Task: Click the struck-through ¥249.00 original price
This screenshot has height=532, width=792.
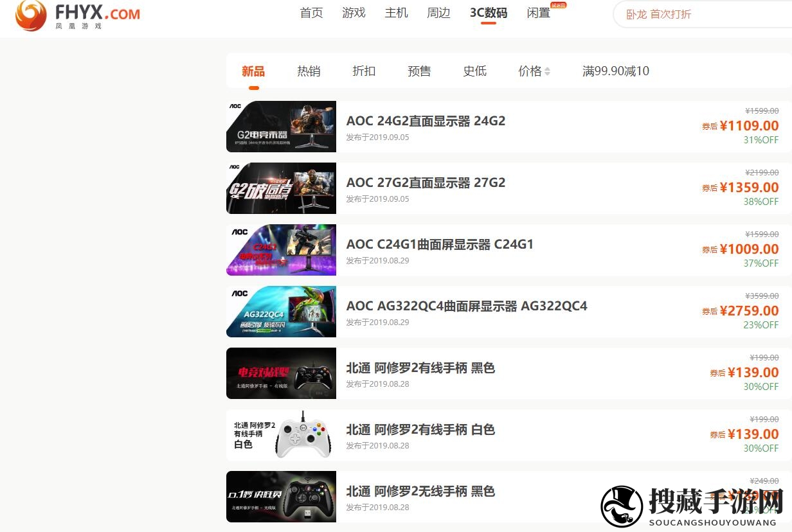Action: coord(764,481)
